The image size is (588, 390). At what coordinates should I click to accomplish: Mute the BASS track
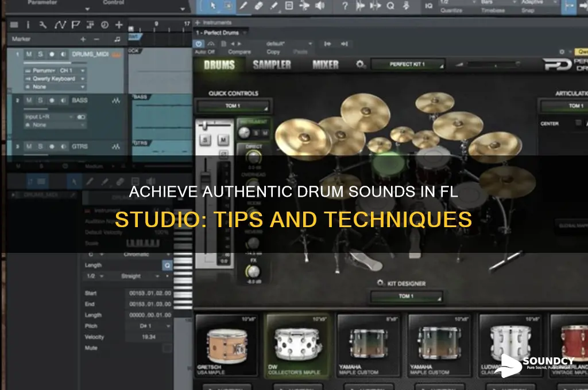point(29,100)
